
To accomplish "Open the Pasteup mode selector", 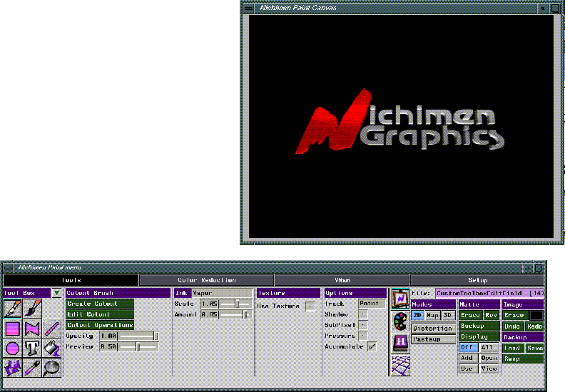I will 433,339.
